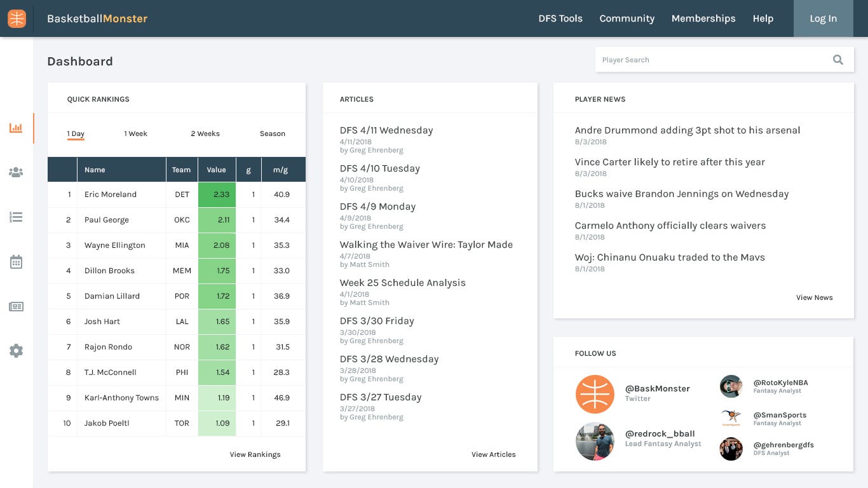The width and height of the screenshot is (868, 488).
Task: Open the players group sidebar icon
Action: point(16,172)
